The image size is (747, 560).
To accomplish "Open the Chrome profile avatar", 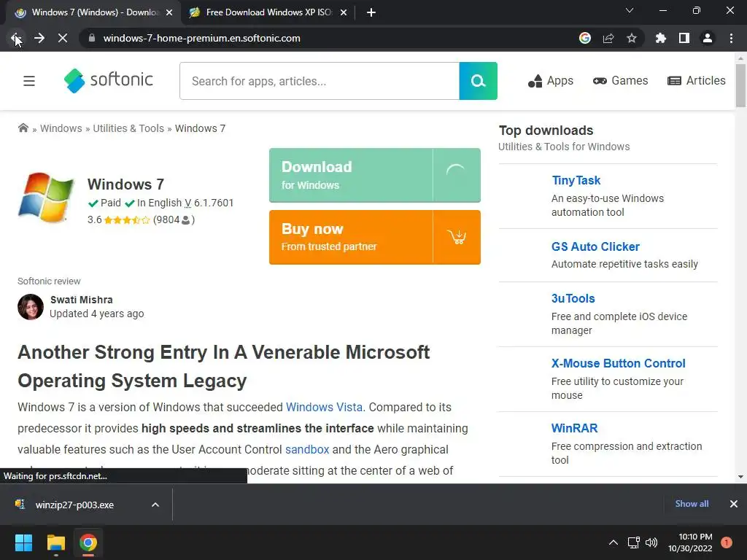I will pos(708,38).
